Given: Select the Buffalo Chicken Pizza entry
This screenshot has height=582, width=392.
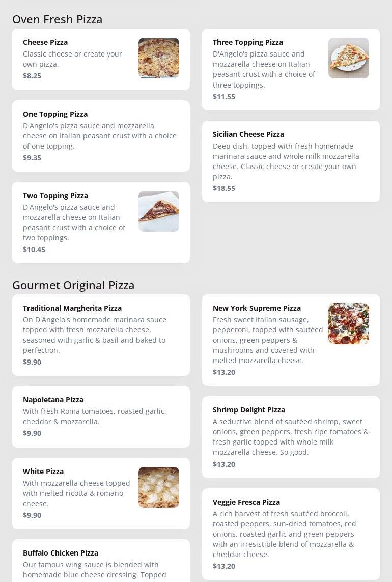Looking at the screenshot, I should [x=101, y=561].
